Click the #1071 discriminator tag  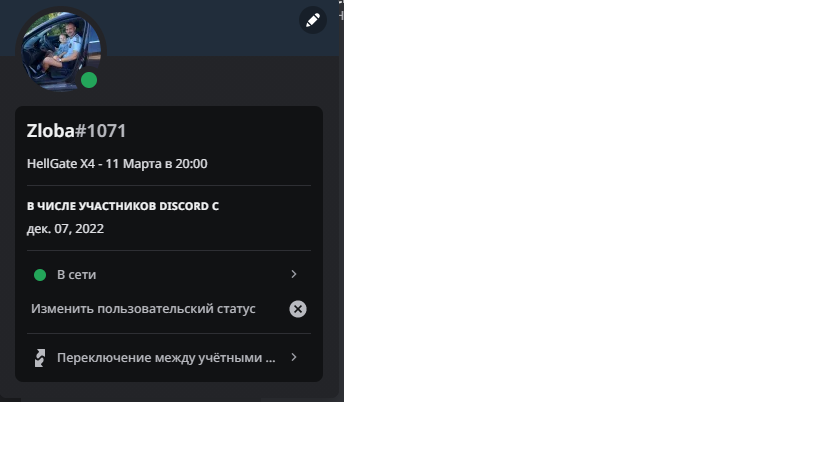(x=101, y=131)
